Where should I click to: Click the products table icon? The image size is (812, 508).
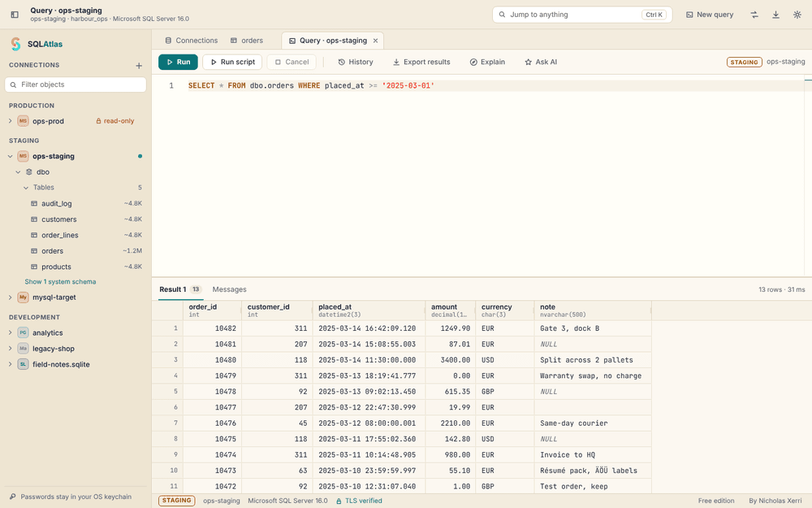point(34,267)
